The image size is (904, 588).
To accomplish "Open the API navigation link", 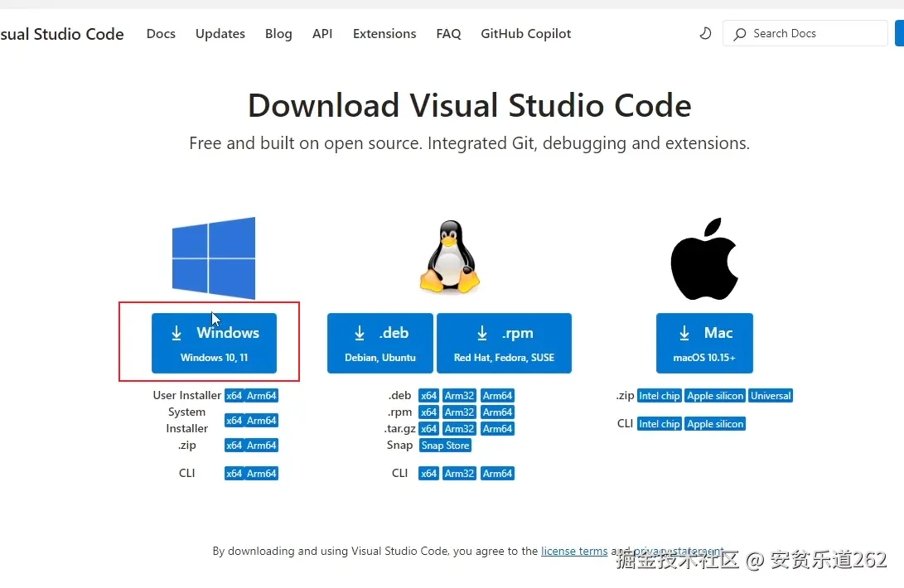I will tap(322, 33).
